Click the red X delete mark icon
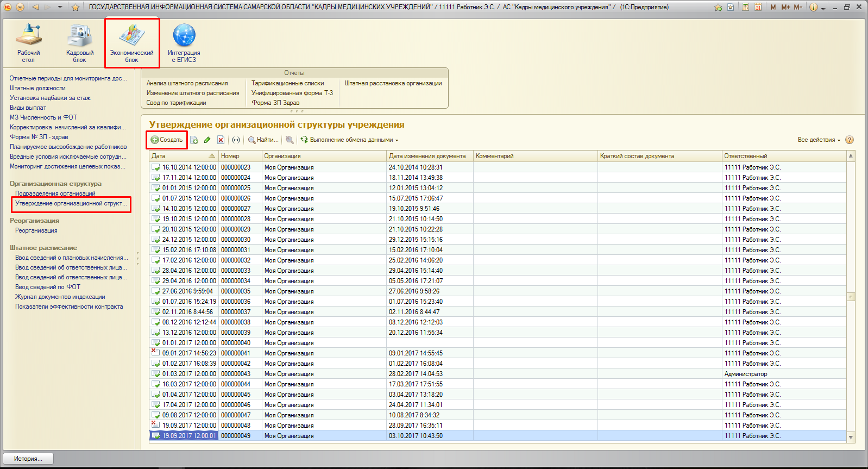Image resolution: width=868 pixels, height=469 pixels. coord(221,140)
